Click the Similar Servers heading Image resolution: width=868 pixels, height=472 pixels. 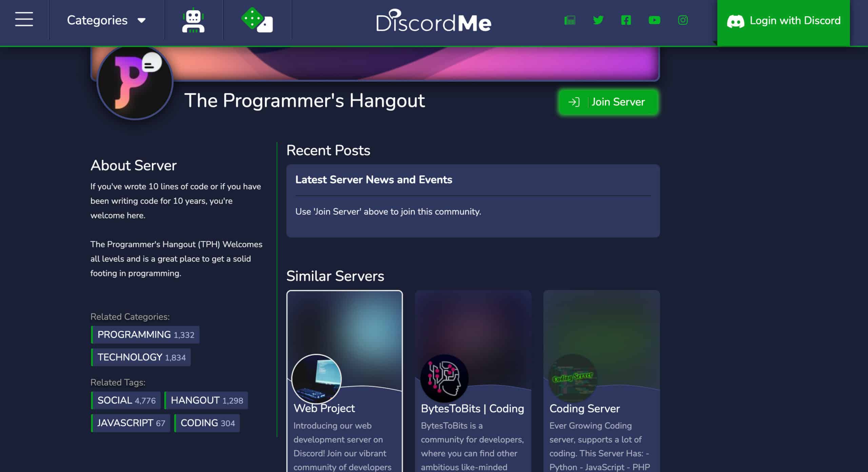(335, 276)
